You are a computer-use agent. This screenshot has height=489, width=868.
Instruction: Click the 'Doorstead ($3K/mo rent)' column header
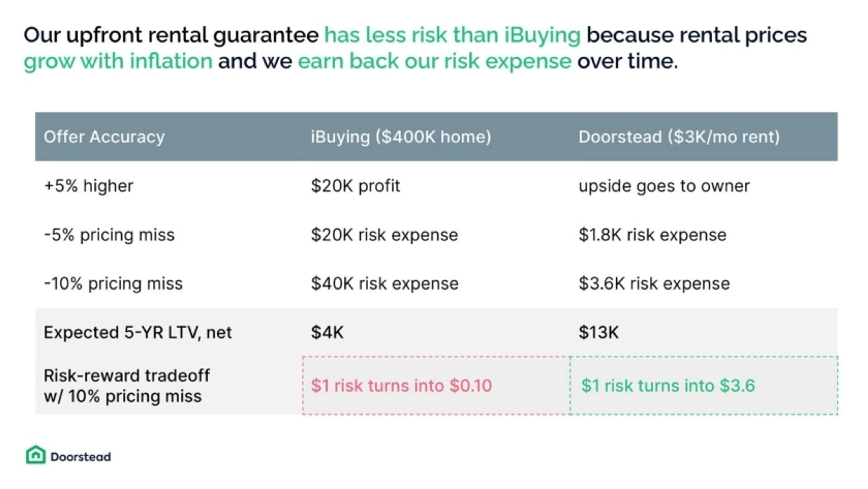[679, 137]
